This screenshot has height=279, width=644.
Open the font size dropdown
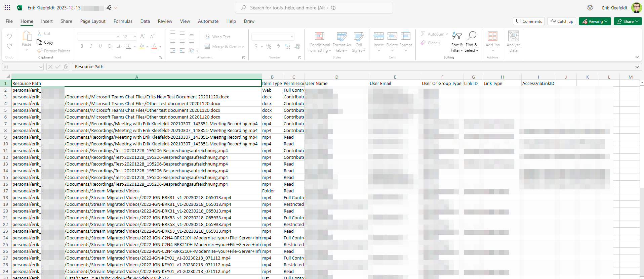(x=135, y=37)
